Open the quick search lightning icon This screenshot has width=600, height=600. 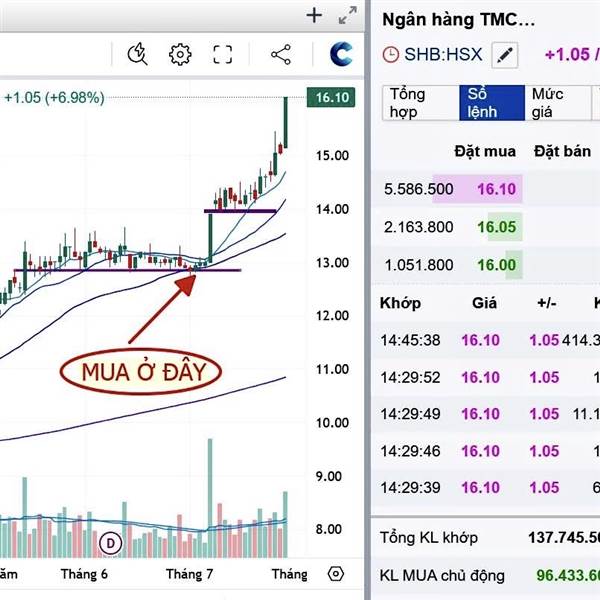coord(137,54)
